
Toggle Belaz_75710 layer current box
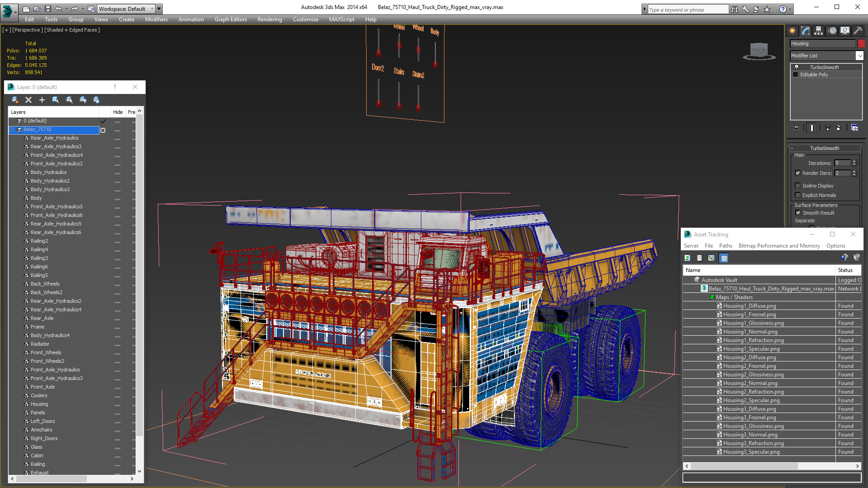(x=103, y=130)
